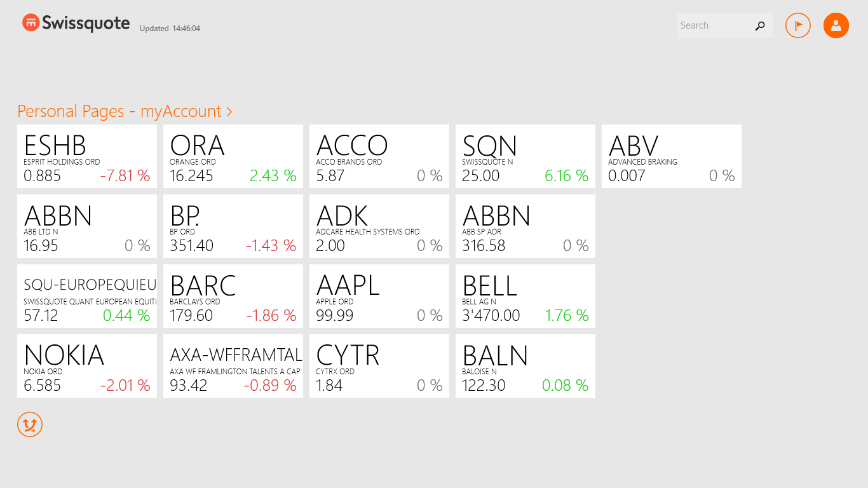
Task: Open the BARC Barclays ORD tile
Action: point(233,296)
